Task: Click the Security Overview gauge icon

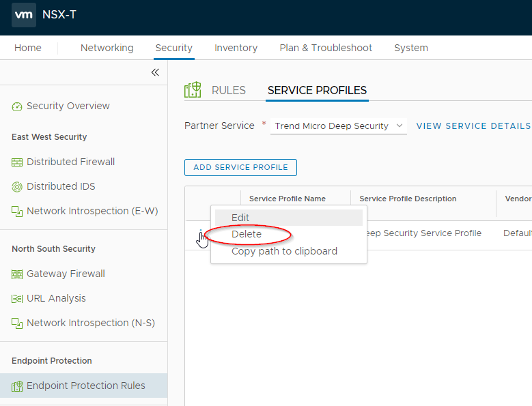Action: [x=17, y=106]
